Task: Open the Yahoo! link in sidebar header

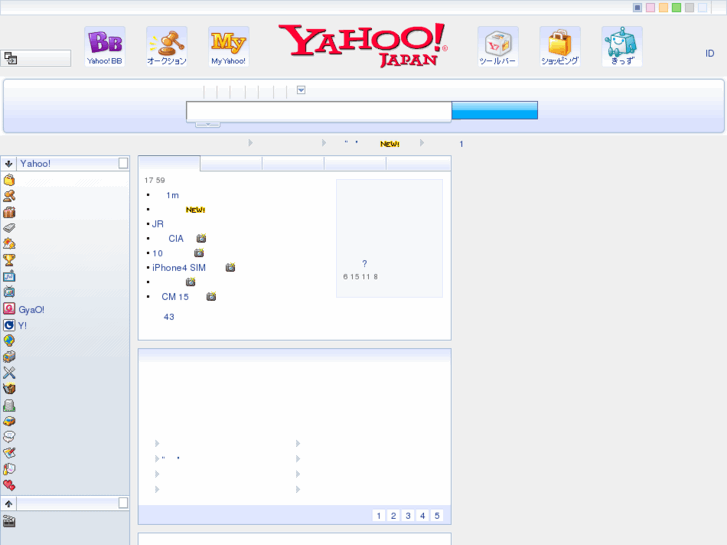Action: 35,163
